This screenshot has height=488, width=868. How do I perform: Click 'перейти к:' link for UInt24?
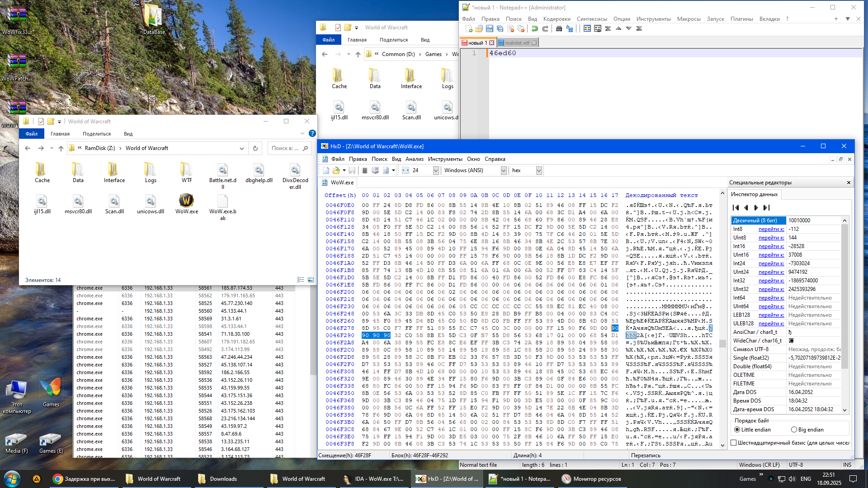click(771, 272)
